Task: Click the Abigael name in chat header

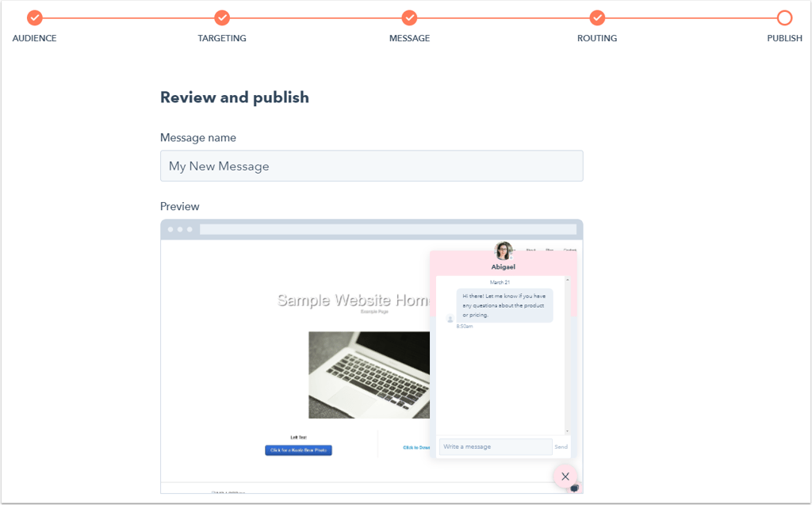Action: (504, 267)
